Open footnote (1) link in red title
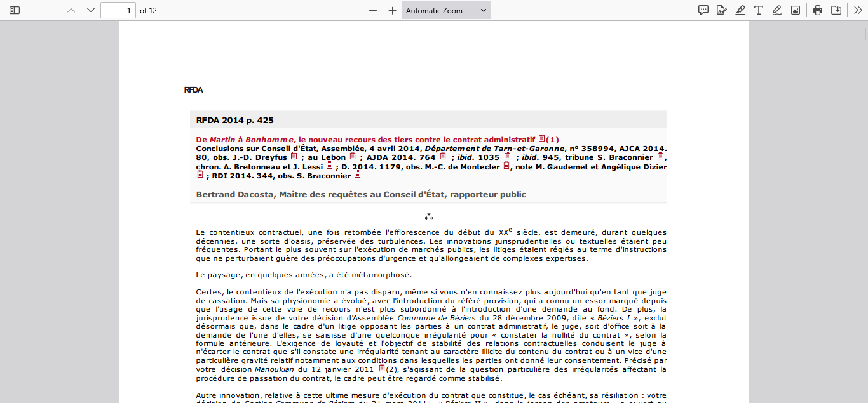The image size is (868, 403). click(x=552, y=140)
